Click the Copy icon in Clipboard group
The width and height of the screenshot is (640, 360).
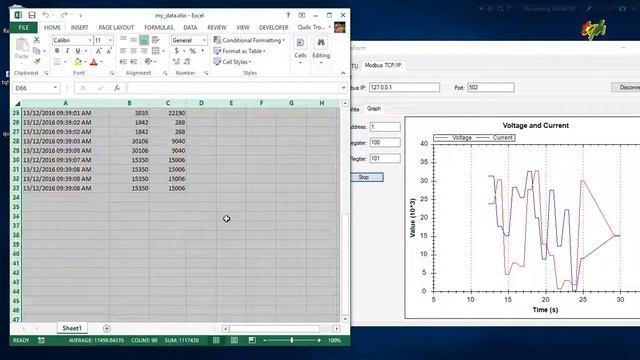coord(36,51)
